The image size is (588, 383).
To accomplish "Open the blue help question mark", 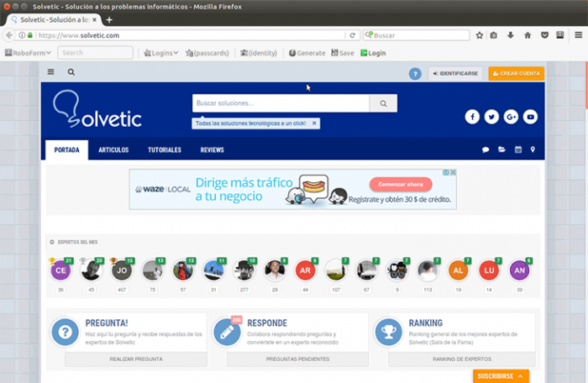I will 415,74.
